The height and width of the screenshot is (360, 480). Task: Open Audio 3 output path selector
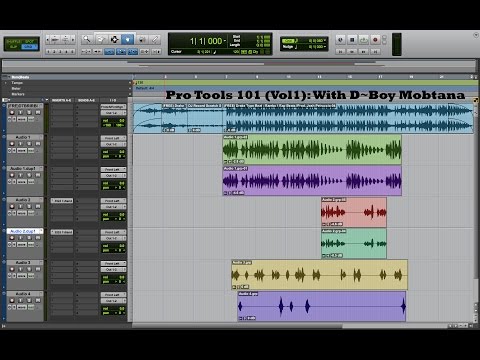[x=113, y=270]
